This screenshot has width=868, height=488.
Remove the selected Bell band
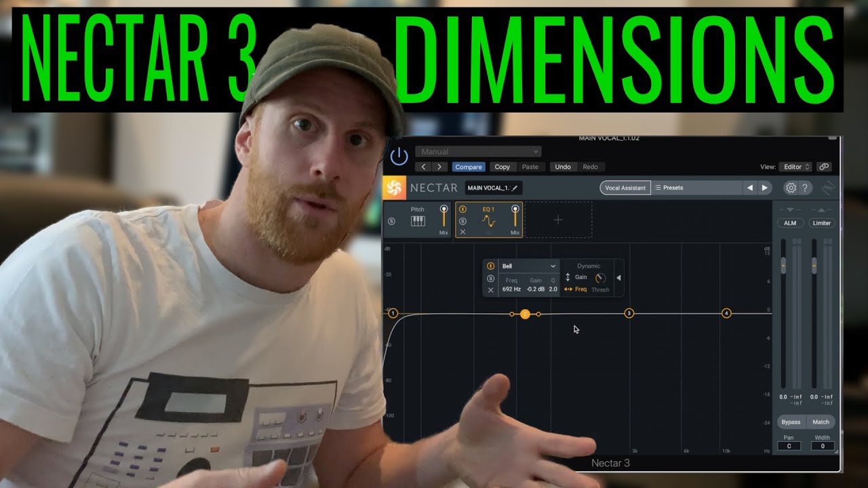coord(491,290)
